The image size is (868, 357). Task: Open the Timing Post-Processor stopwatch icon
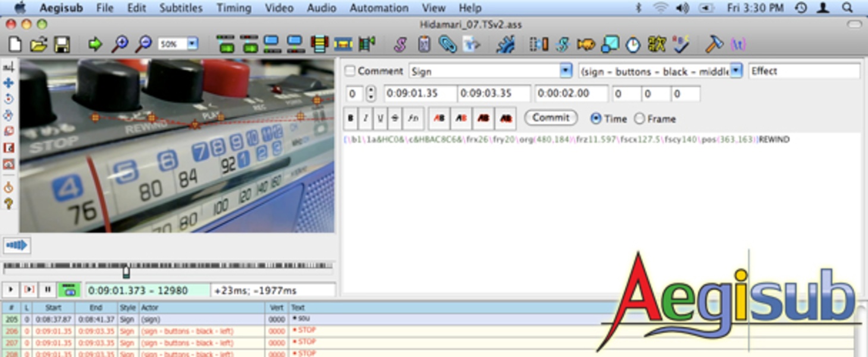tap(633, 45)
